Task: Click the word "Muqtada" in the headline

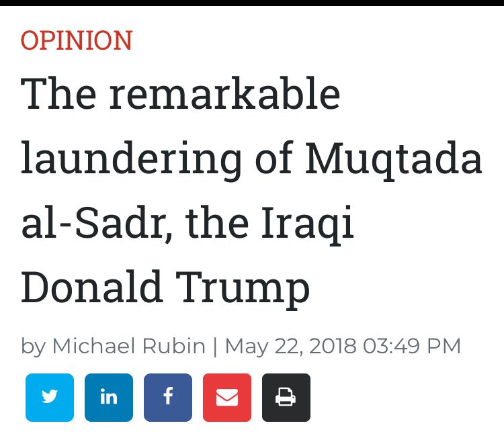Action: 393,159
